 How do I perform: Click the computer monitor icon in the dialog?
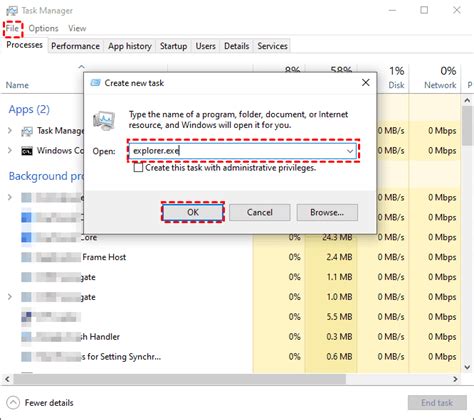click(104, 120)
